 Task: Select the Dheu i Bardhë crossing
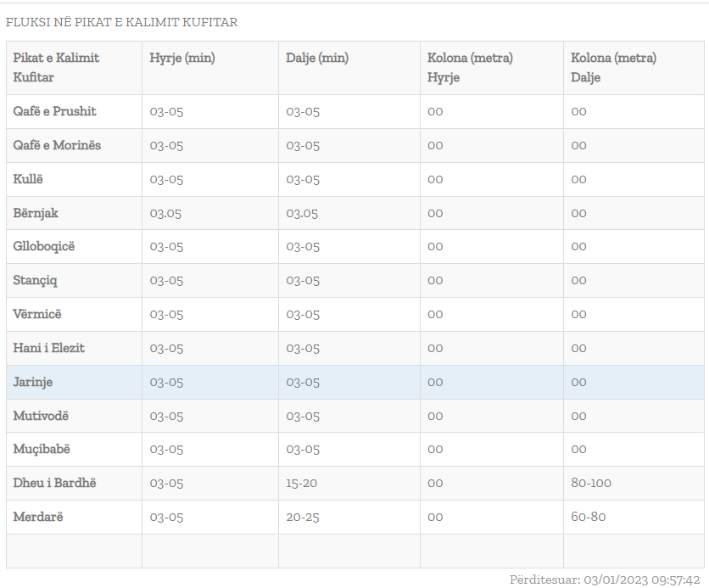coord(55,483)
